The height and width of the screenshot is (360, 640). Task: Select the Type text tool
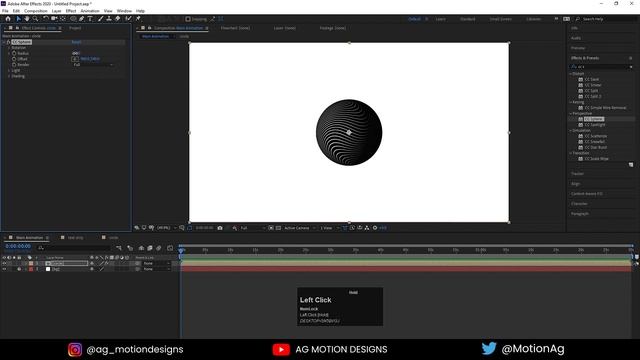(90, 19)
